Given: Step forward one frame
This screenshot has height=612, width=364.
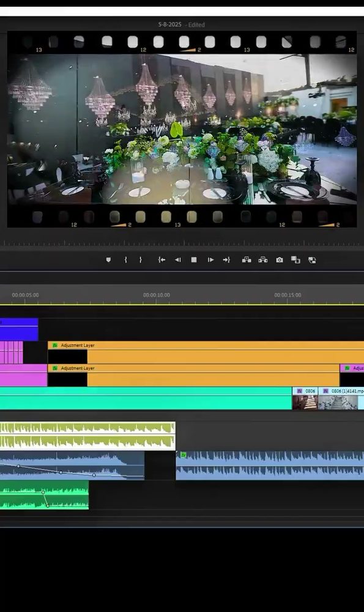Looking at the screenshot, I should pyautogui.click(x=210, y=259).
